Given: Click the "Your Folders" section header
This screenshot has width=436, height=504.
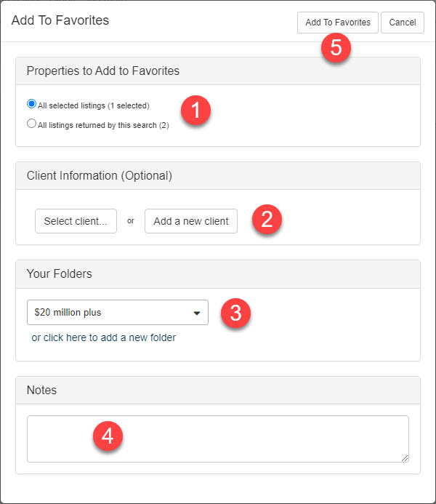Looking at the screenshot, I should click(59, 274).
